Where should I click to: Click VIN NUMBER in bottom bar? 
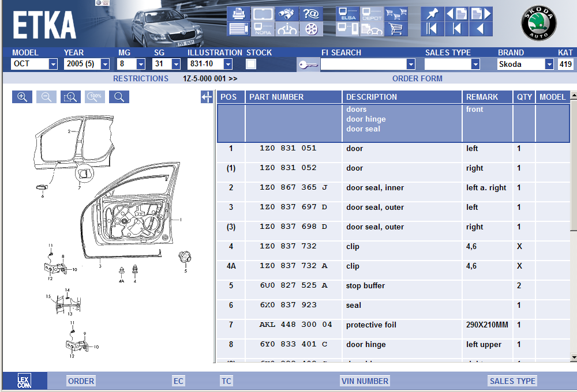point(365,381)
